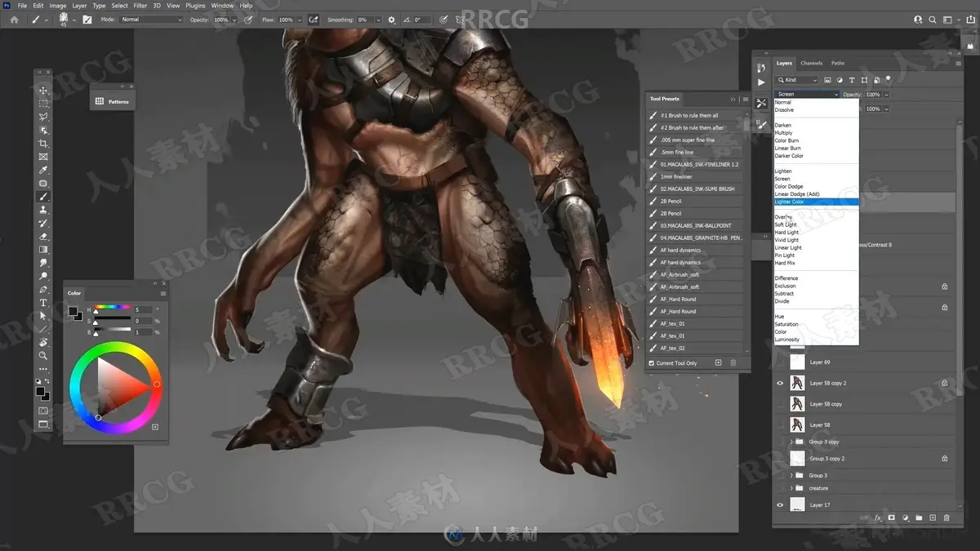Expand the Group 3 folder
The image size is (980, 551).
click(x=791, y=475)
